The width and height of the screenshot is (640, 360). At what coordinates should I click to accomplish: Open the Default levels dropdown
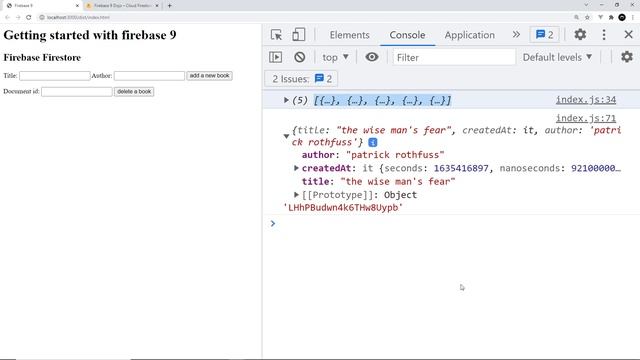coord(557,57)
